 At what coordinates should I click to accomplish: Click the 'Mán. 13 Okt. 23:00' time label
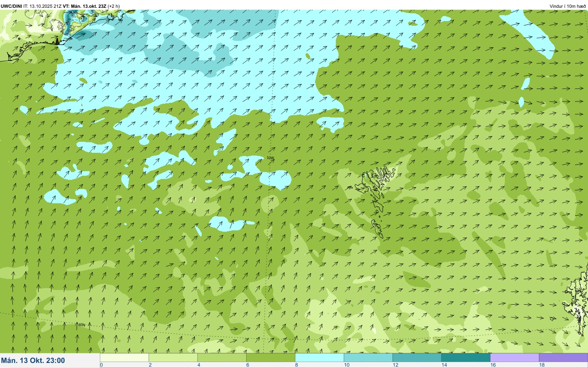click(x=33, y=361)
